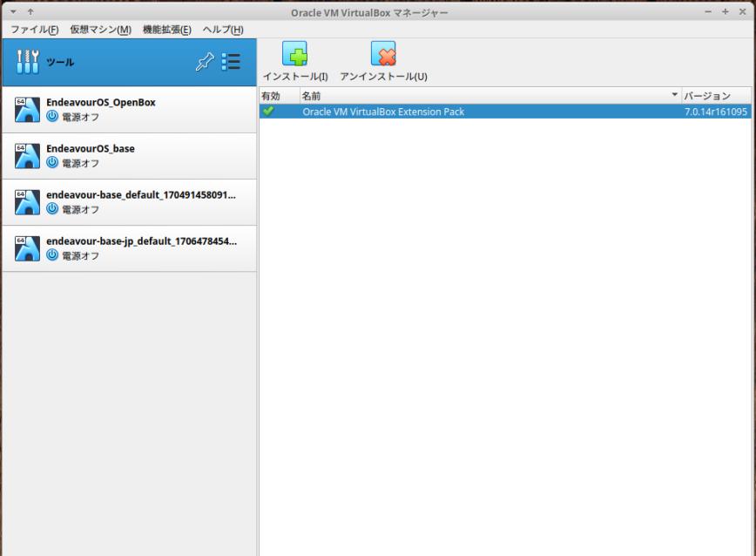The height and width of the screenshot is (556, 756).
Task: Click green checkmark of Extension Pack row
Action: 268,111
